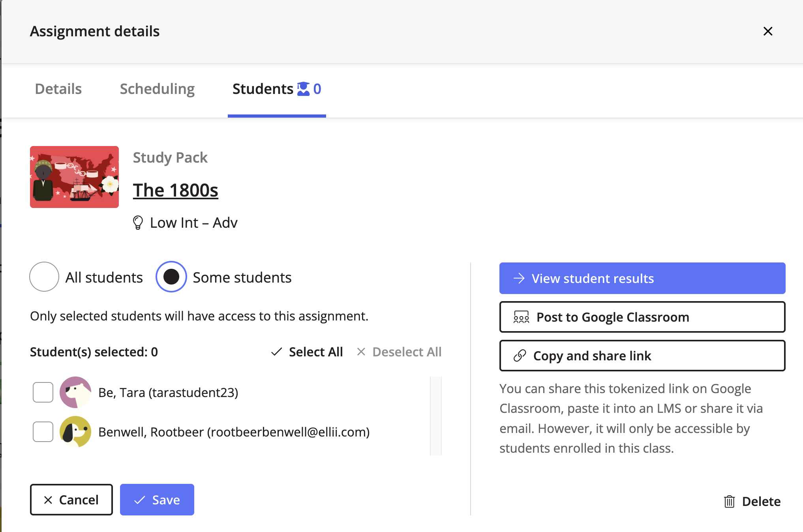The image size is (803, 532).
Task: Click the trash icon next to Delete
Action: click(x=730, y=501)
